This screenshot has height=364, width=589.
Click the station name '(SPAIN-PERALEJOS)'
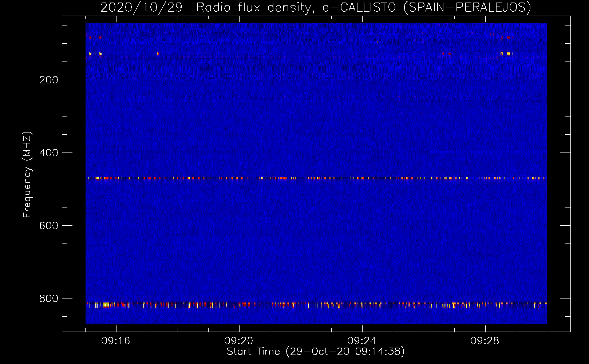467,8
